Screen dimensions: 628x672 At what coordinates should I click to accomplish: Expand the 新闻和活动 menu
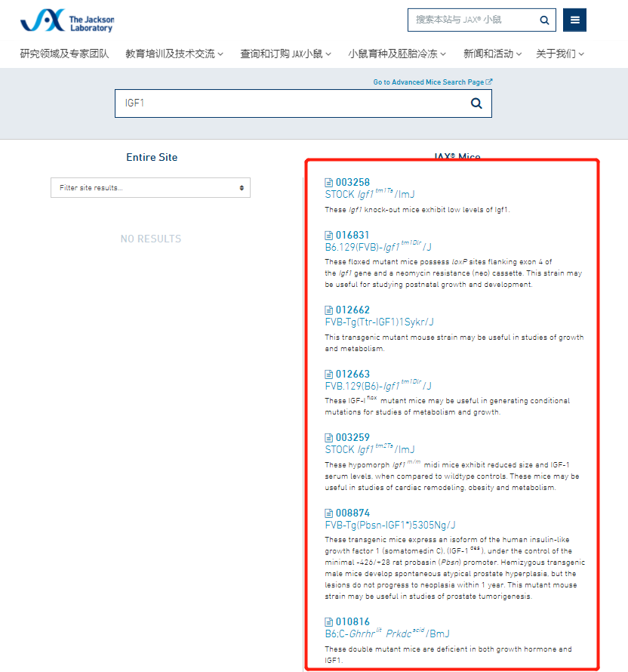(493, 54)
